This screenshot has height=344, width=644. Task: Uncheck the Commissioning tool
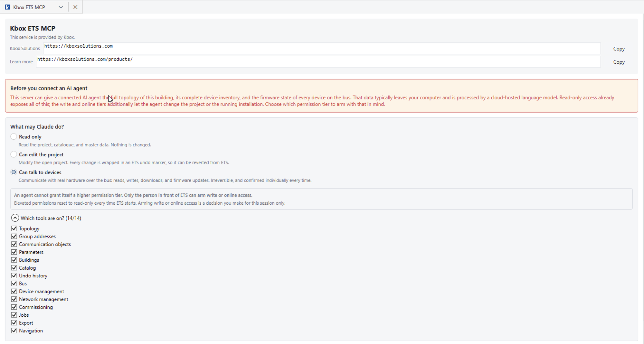(14, 307)
